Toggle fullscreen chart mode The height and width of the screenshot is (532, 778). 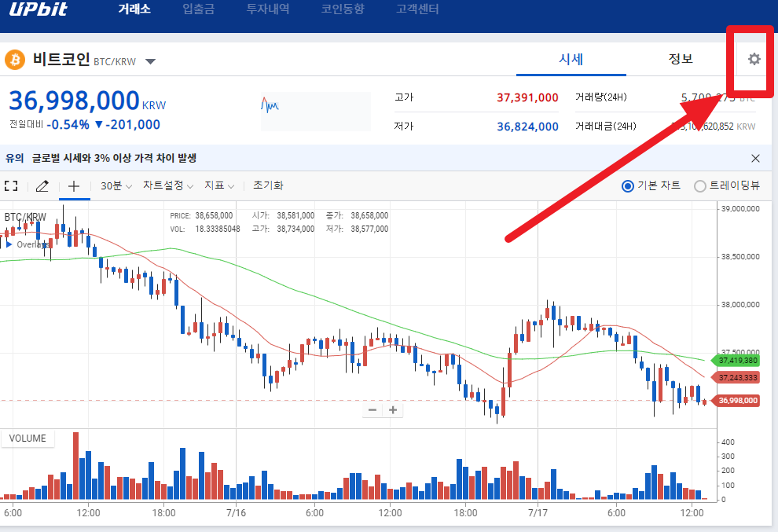pyautogui.click(x=11, y=186)
